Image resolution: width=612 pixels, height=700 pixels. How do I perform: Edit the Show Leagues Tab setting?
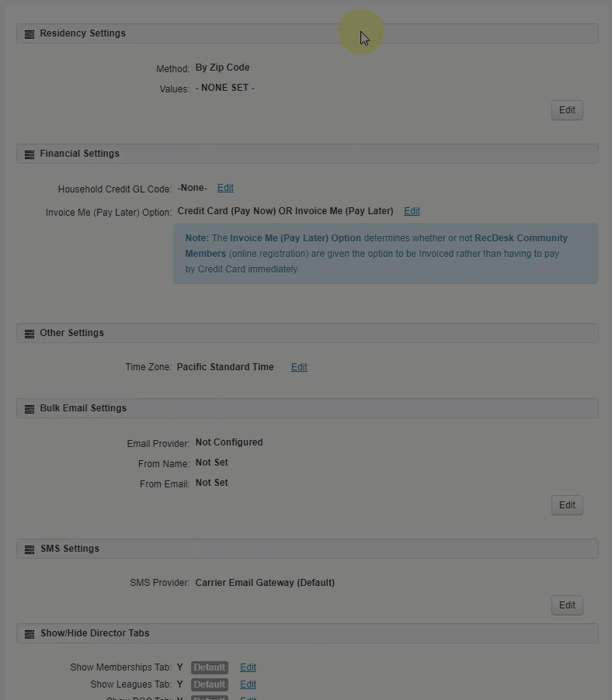pos(248,684)
